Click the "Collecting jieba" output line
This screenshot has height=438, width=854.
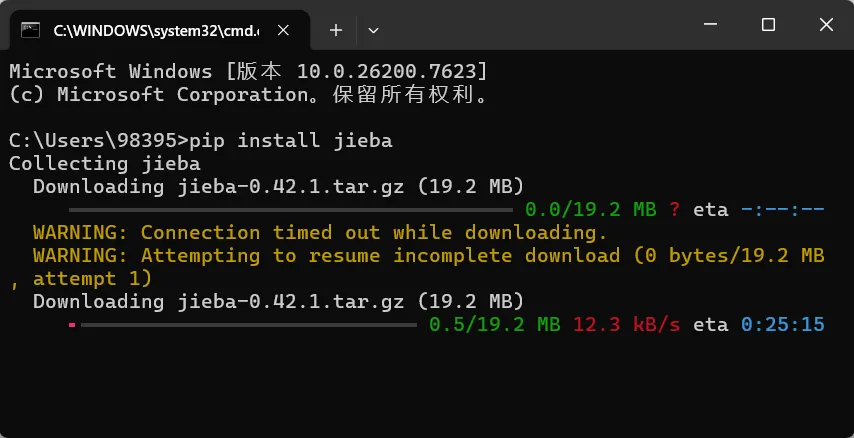coord(105,164)
